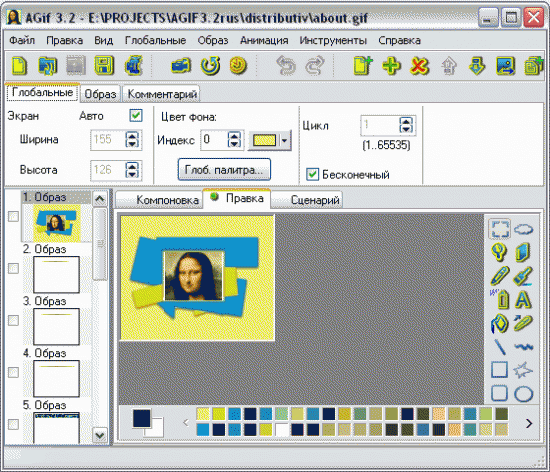
Task: Select the 1. Образ Mona Lisa thumbnail
Action: tap(56, 223)
